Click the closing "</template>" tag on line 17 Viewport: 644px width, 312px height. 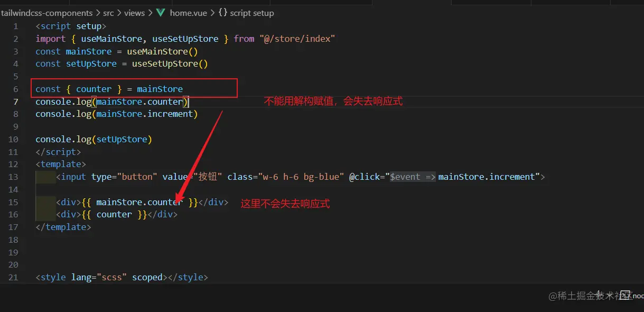(63, 227)
